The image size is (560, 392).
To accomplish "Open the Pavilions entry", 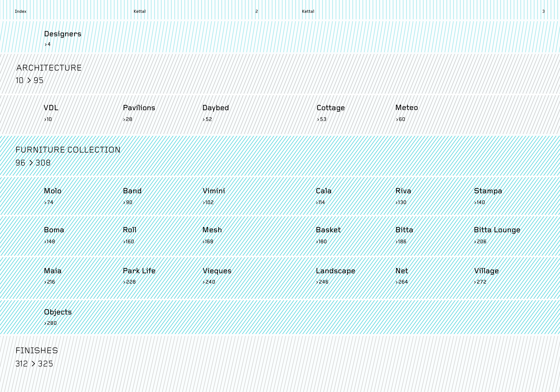I will pyautogui.click(x=139, y=108).
